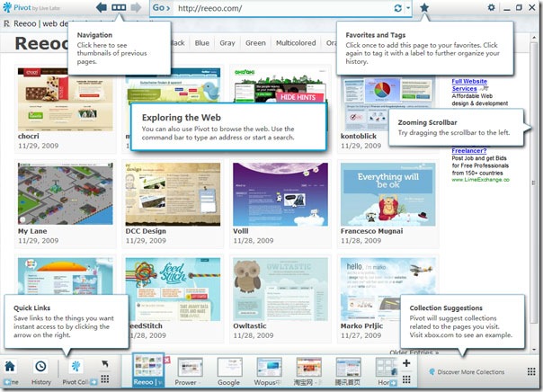Click the www.LimeExchange.co link

click(x=480, y=180)
